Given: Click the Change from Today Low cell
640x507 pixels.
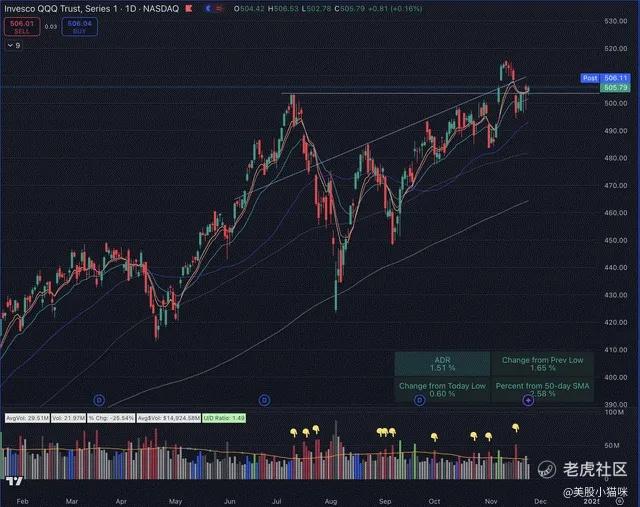Looking at the screenshot, I should 442,389.
